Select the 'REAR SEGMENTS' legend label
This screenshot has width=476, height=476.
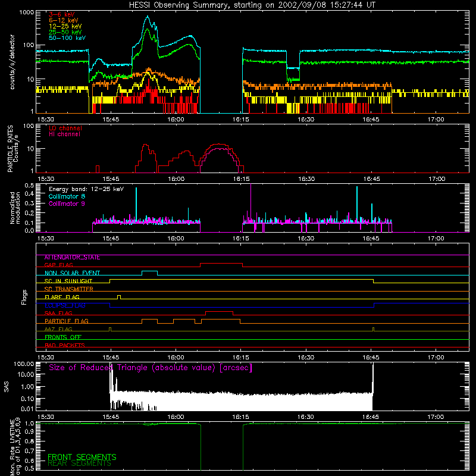[x=79, y=464]
